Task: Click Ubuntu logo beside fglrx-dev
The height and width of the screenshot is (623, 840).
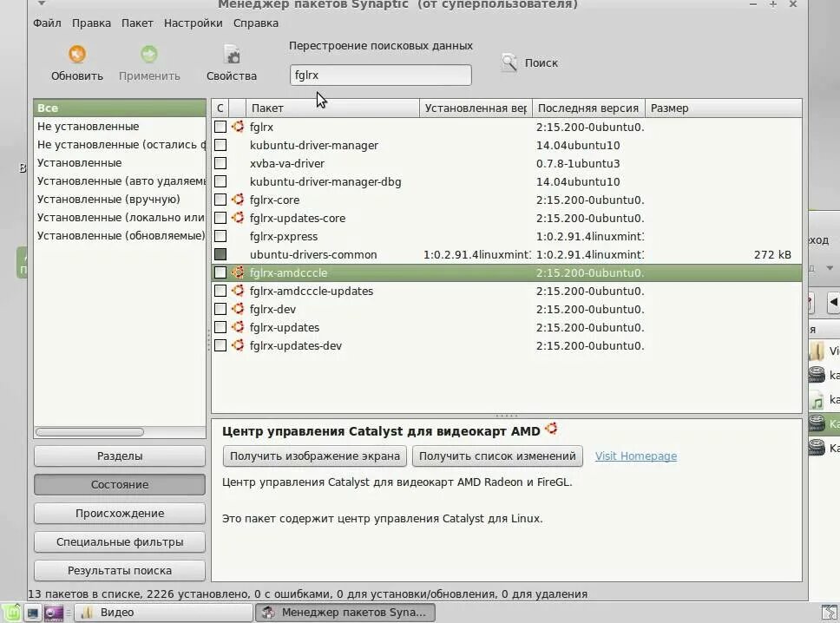Action: [238, 309]
